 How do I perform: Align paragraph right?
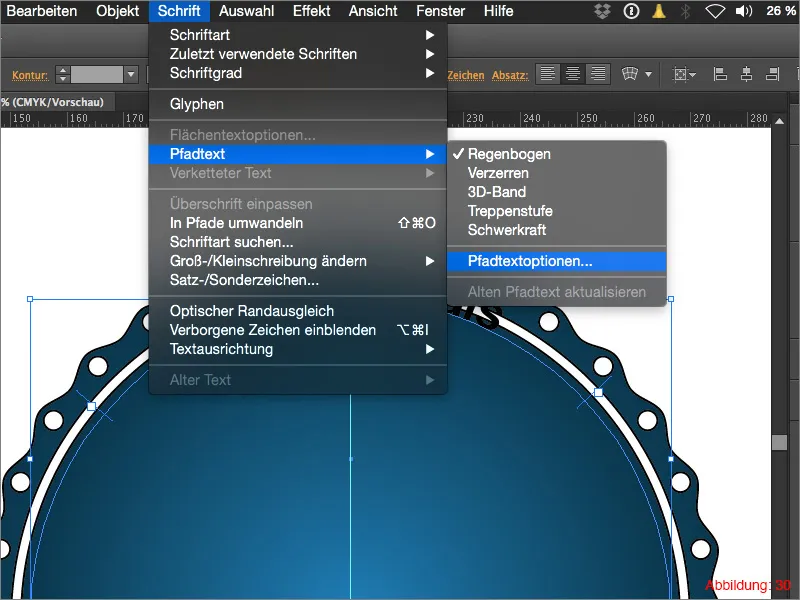597,74
